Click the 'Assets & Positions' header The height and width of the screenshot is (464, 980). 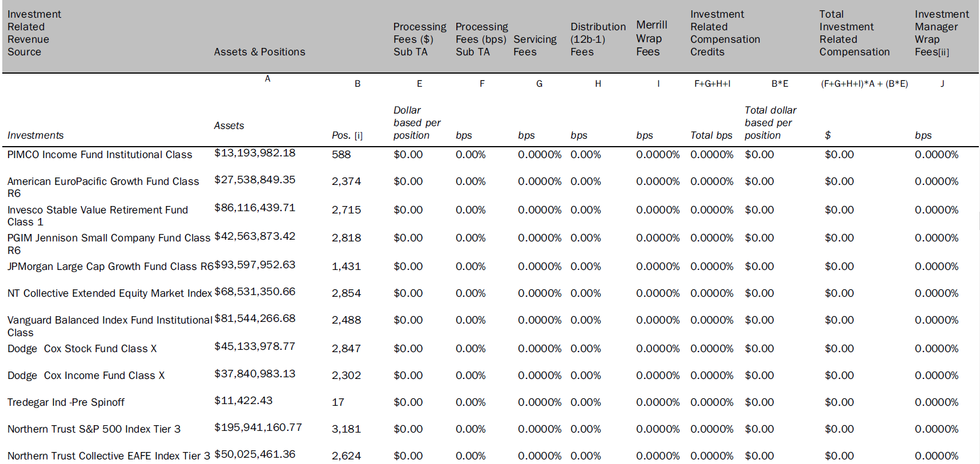[259, 52]
